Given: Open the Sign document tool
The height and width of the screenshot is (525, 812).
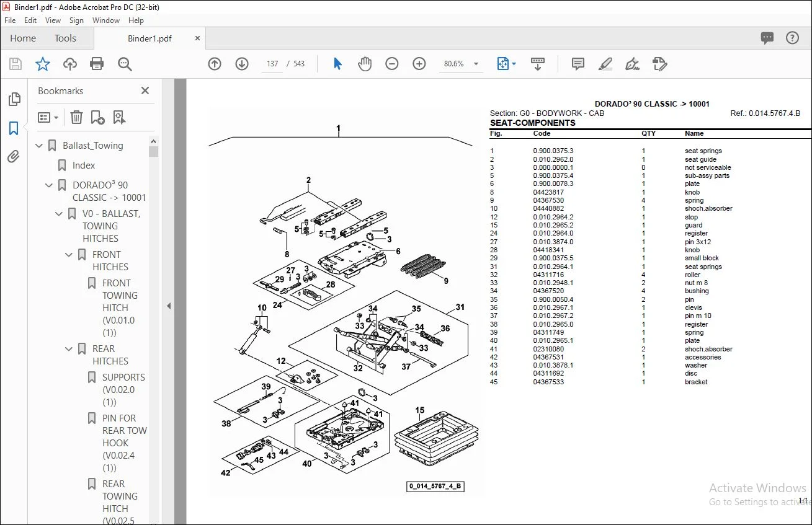Looking at the screenshot, I should click(x=633, y=64).
